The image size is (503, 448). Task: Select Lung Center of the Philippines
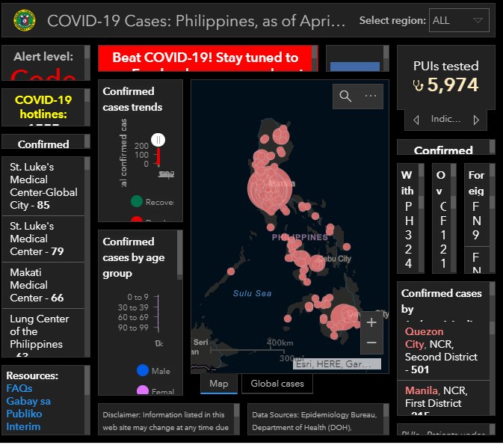point(43,333)
